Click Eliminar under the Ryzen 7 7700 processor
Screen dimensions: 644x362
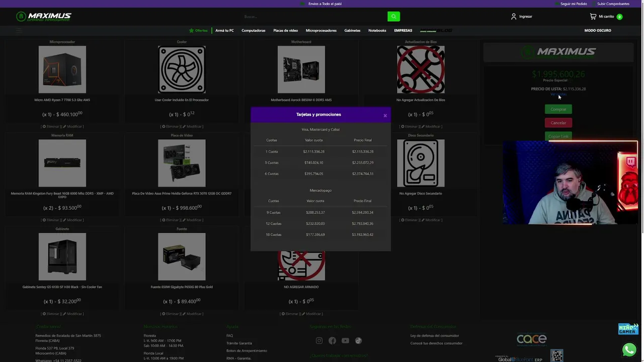51,127
